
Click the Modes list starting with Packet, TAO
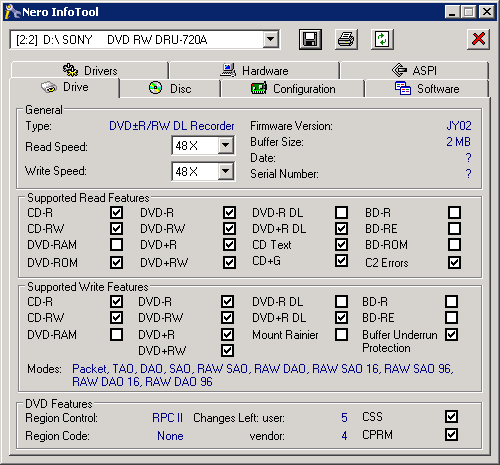[x=263, y=375]
